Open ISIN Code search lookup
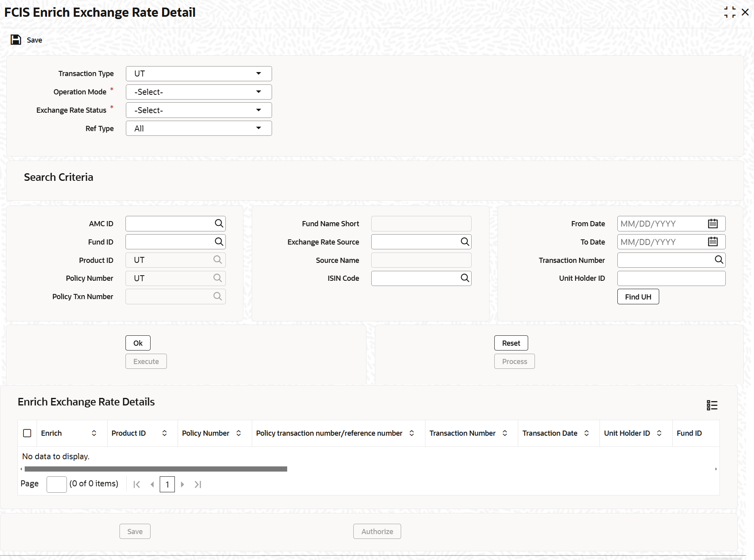Screen dimensions: 754x560 (x=464, y=278)
